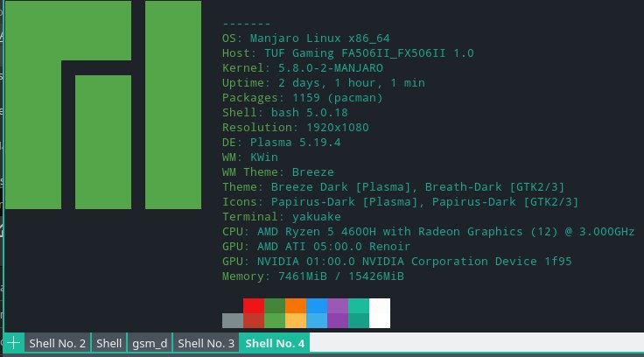
Task: Click the white color block
Action: [380, 313]
